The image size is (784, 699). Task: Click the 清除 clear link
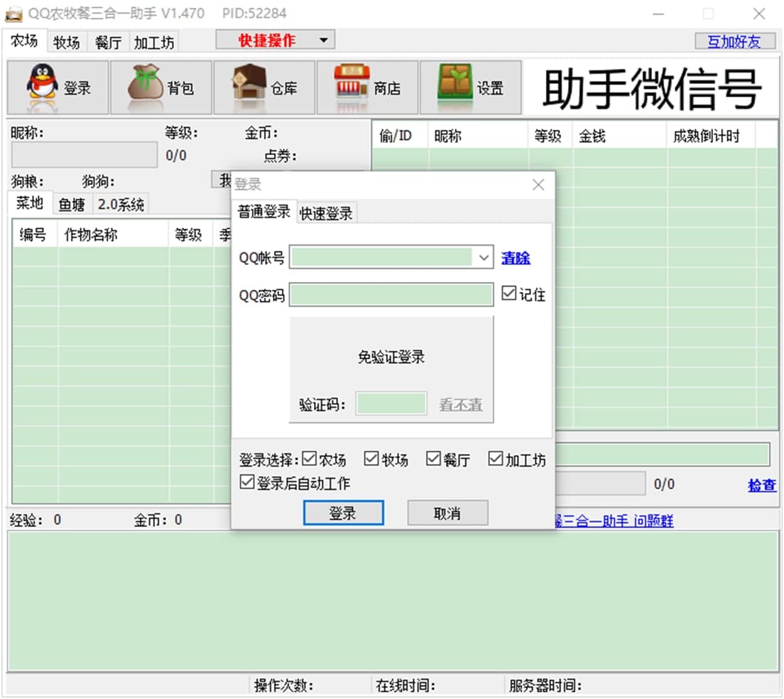click(x=516, y=259)
